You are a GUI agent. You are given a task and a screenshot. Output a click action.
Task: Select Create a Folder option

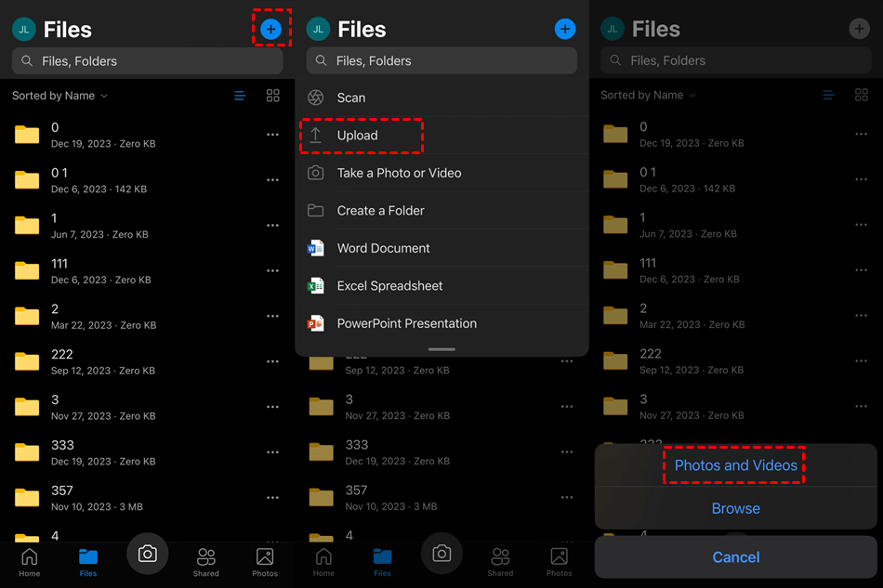click(x=442, y=211)
